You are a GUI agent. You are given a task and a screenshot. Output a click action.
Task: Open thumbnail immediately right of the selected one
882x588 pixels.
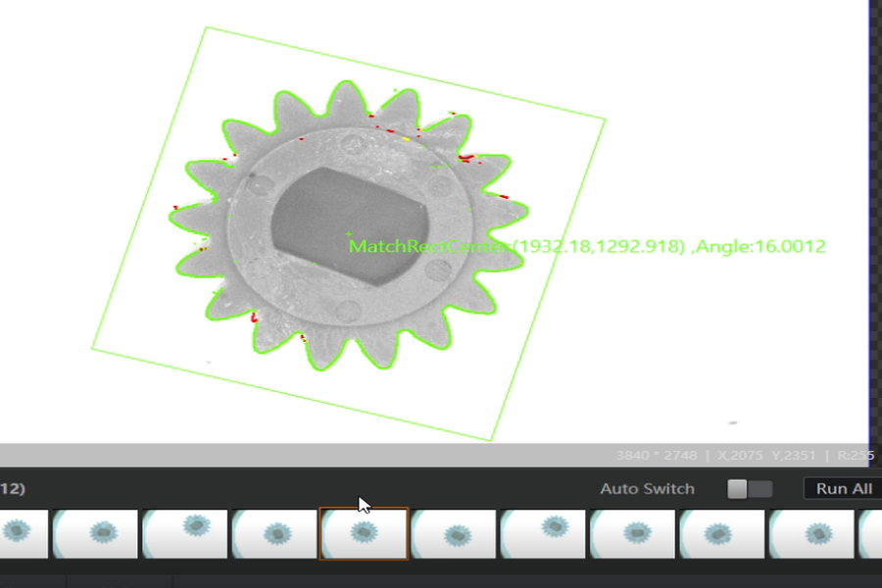tap(454, 534)
